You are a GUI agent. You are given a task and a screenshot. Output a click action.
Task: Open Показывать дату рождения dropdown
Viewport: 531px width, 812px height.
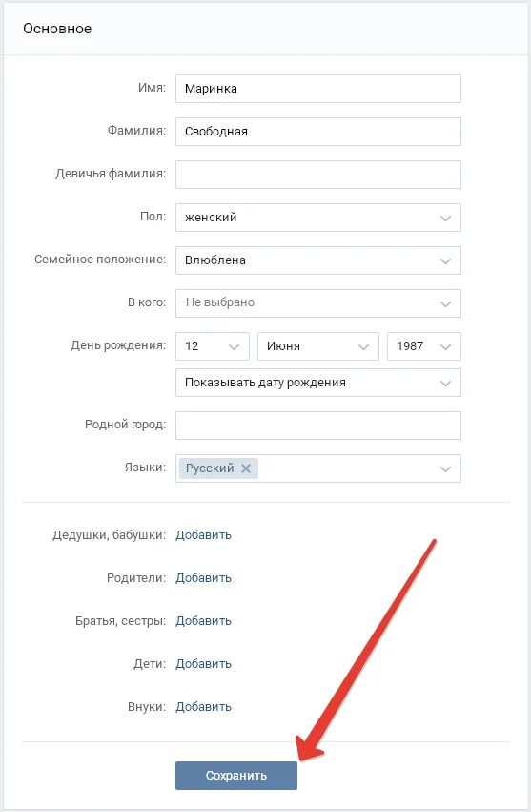[317, 383]
